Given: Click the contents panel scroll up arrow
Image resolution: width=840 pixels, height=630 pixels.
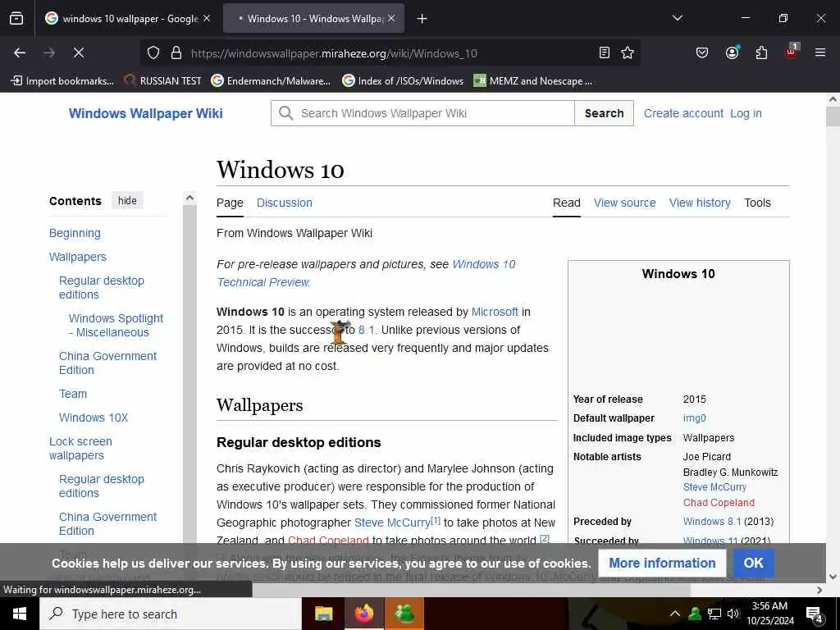Looking at the screenshot, I should (189, 198).
